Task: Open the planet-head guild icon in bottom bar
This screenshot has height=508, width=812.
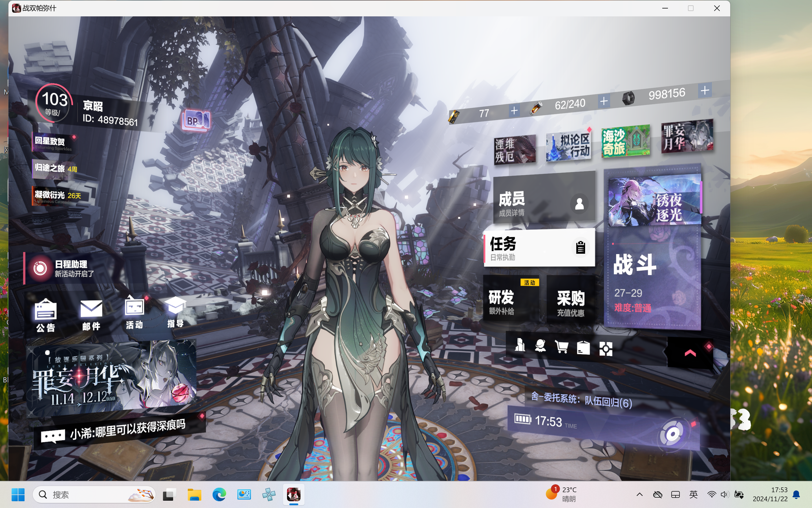Action: (x=540, y=346)
